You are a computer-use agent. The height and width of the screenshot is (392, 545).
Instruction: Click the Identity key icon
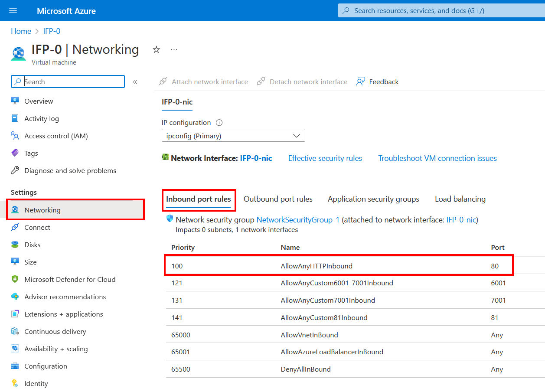click(15, 383)
